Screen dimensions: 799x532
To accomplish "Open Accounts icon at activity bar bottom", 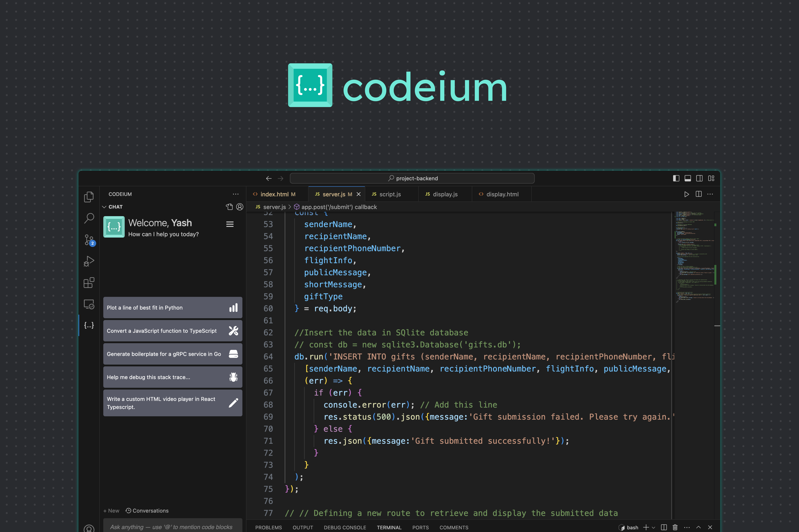I will 89,529.
